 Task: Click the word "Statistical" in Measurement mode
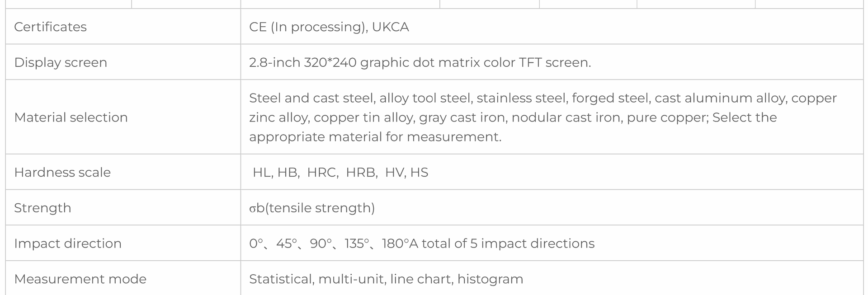(281, 279)
